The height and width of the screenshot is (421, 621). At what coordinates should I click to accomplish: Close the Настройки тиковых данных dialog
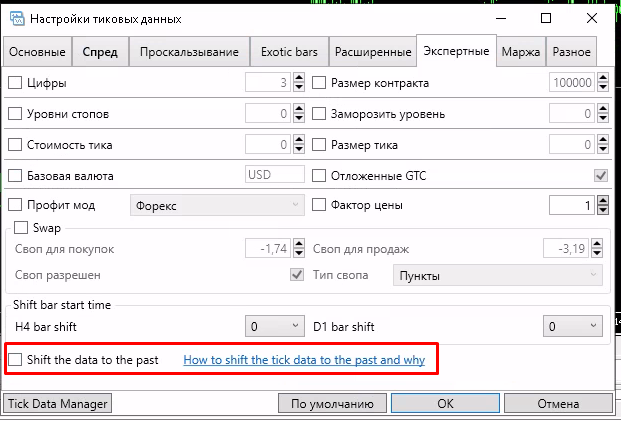coord(592,18)
